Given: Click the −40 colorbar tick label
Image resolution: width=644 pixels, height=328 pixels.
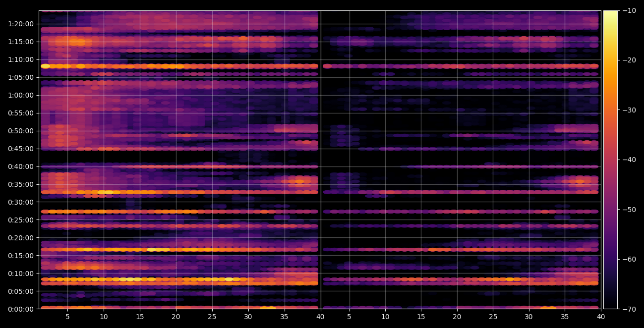Looking at the screenshot, I should 629,160.
